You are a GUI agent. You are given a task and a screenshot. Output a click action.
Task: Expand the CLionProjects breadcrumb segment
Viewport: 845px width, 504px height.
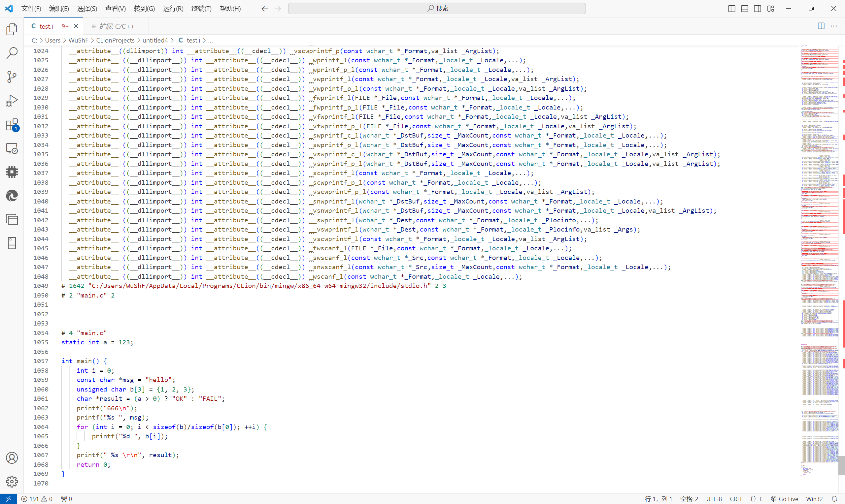(x=115, y=41)
